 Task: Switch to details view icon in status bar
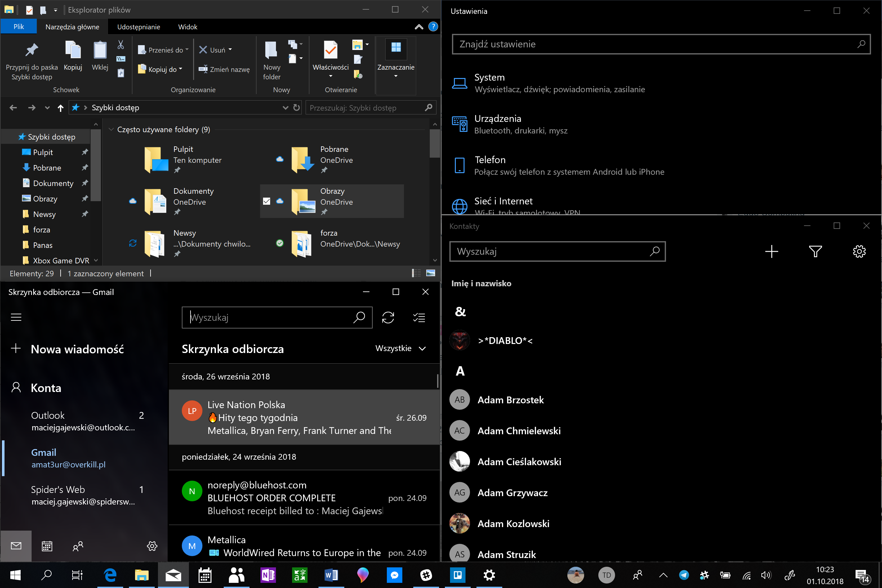point(416,273)
